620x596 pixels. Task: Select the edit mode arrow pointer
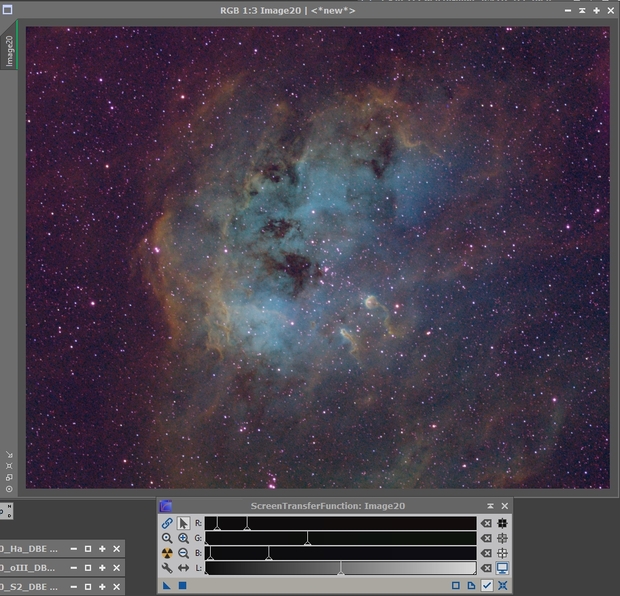coord(183,523)
